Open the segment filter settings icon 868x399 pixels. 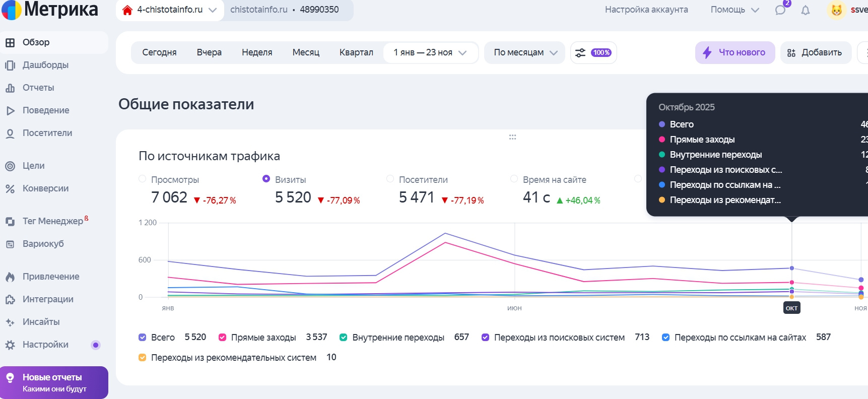coord(580,53)
